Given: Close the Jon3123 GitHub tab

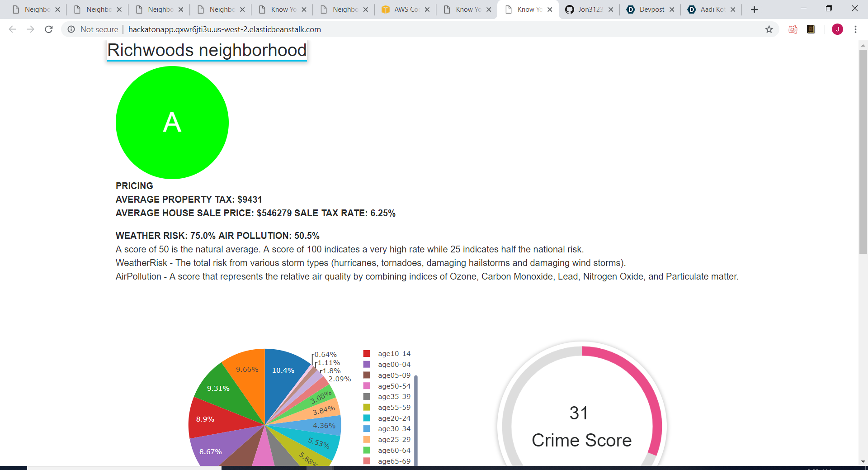Looking at the screenshot, I should [x=611, y=9].
